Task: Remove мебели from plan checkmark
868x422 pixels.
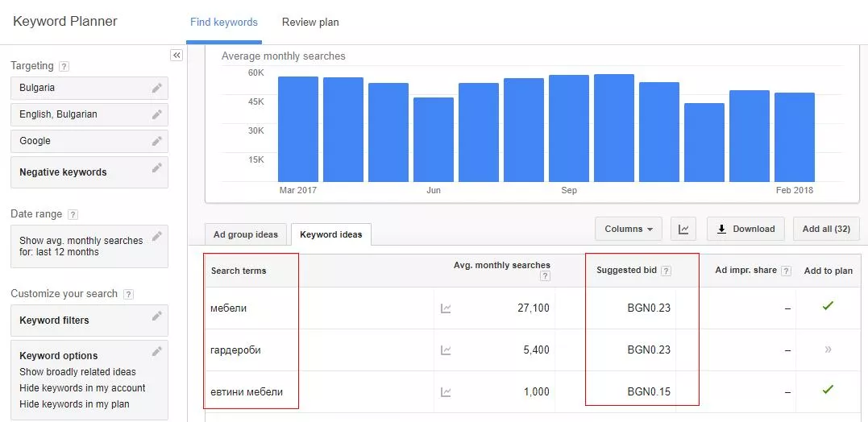Action: pos(828,305)
